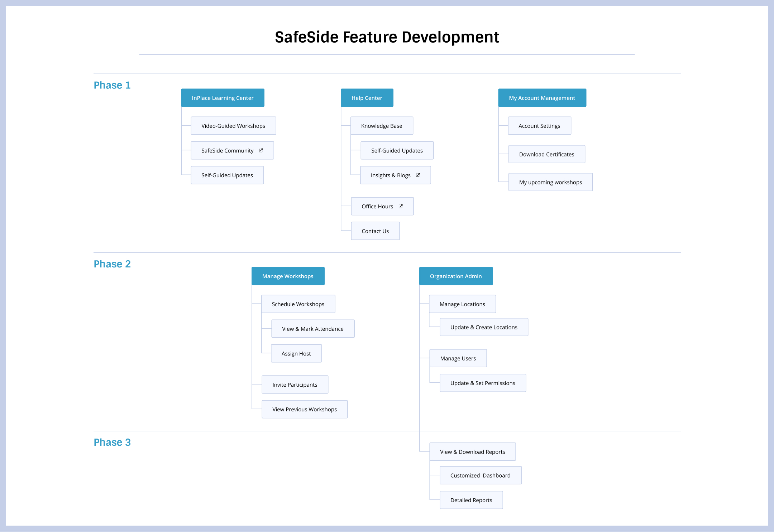Select View & Mark Attendance item
Image resolution: width=774 pixels, height=532 pixels.
pyautogui.click(x=313, y=329)
